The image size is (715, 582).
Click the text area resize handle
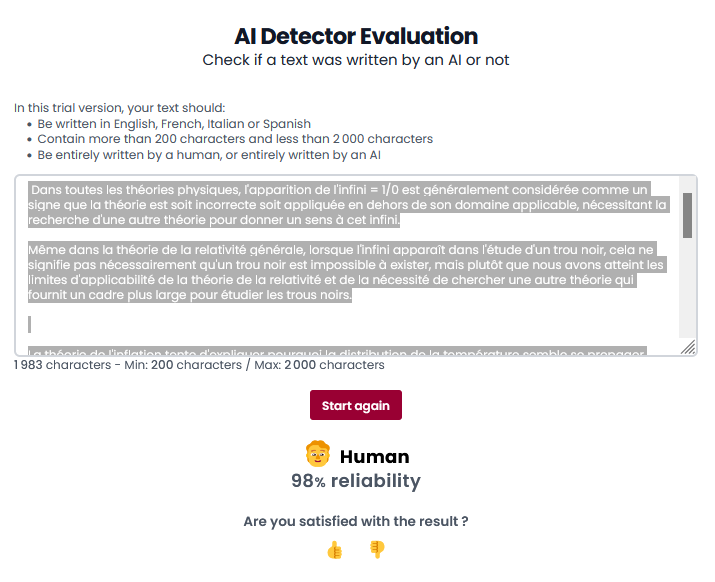pyautogui.click(x=688, y=347)
